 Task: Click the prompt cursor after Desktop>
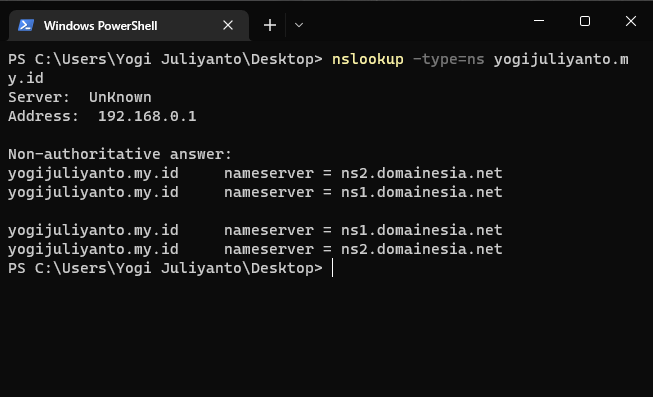coord(332,268)
